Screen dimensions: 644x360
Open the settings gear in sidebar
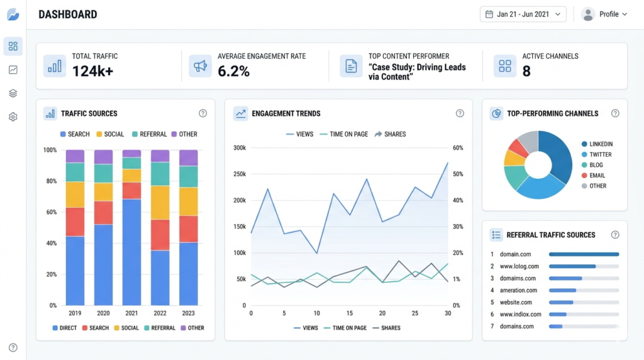coord(13,117)
